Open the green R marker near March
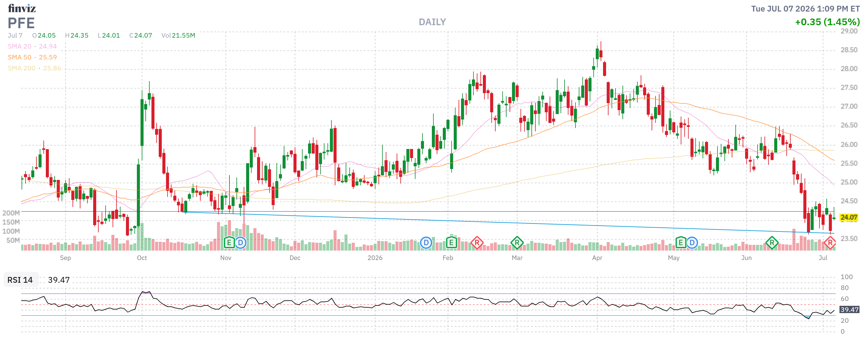The height and width of the screenshot is (341, 868). coord(517,242)
